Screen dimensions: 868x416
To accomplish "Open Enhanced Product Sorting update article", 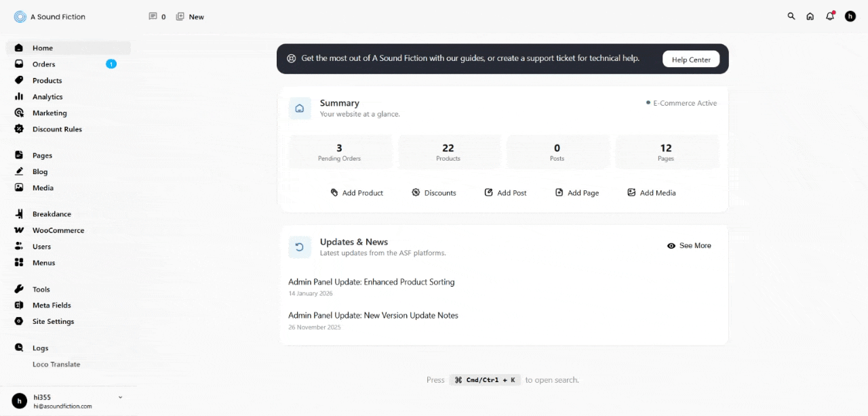I will click(x=372, y=282).
